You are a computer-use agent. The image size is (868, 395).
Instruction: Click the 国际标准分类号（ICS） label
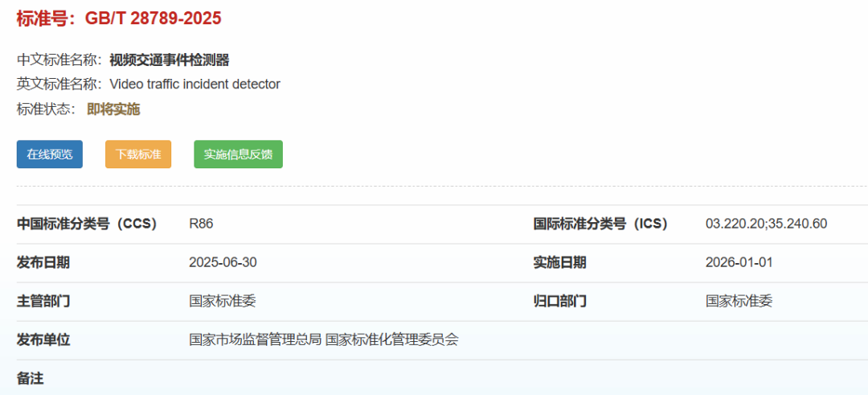pyautogui.click(x=600, y=224)
